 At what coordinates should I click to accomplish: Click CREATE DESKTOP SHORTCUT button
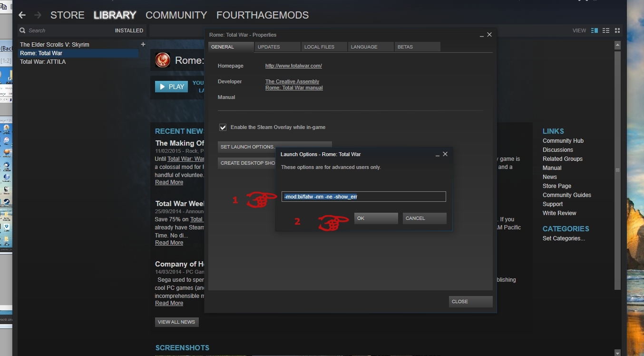247,163
